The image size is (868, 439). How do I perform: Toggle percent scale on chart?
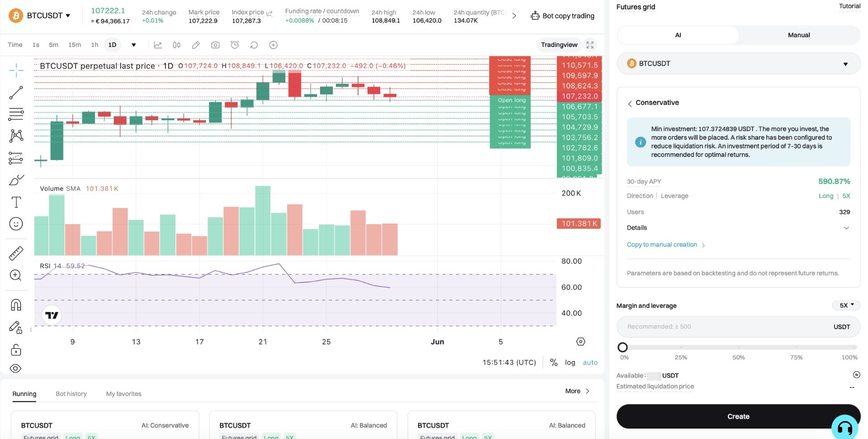553,362
